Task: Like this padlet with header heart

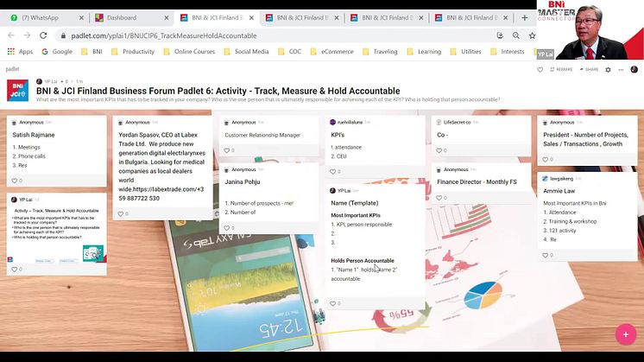Action: (x=540, y=69)
